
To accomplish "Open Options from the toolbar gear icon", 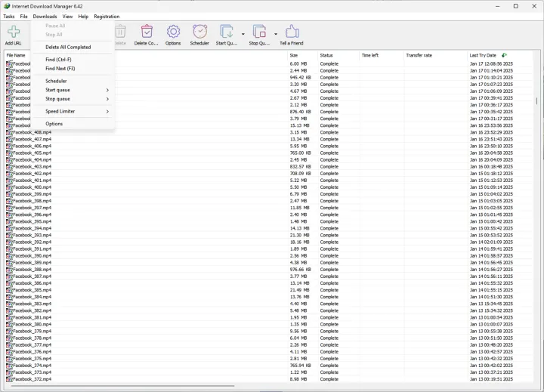I will pos(173,32).
